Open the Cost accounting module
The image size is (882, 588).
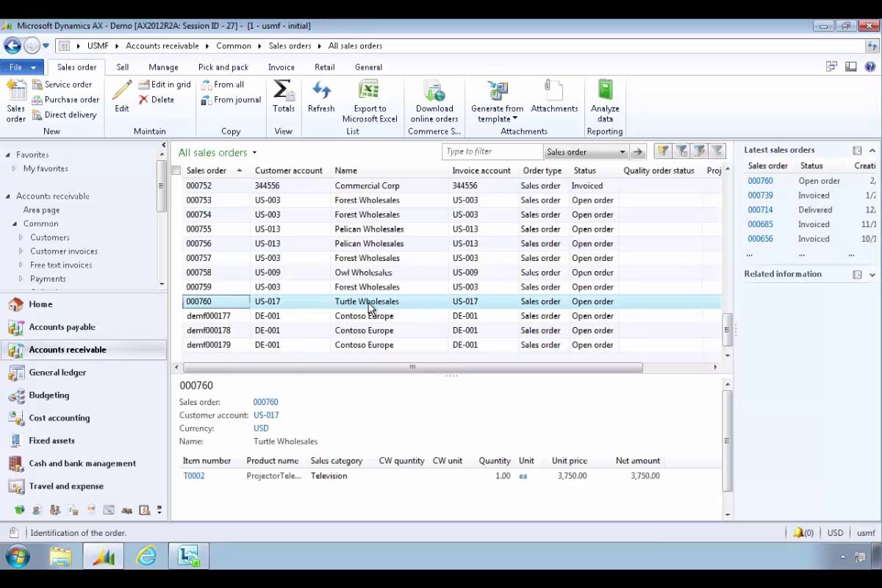coord(59,418)
